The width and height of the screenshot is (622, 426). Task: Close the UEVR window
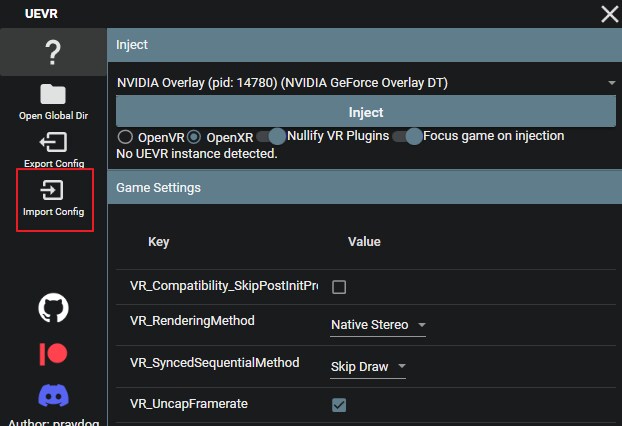pyautogui.click(x=608, y=13)
